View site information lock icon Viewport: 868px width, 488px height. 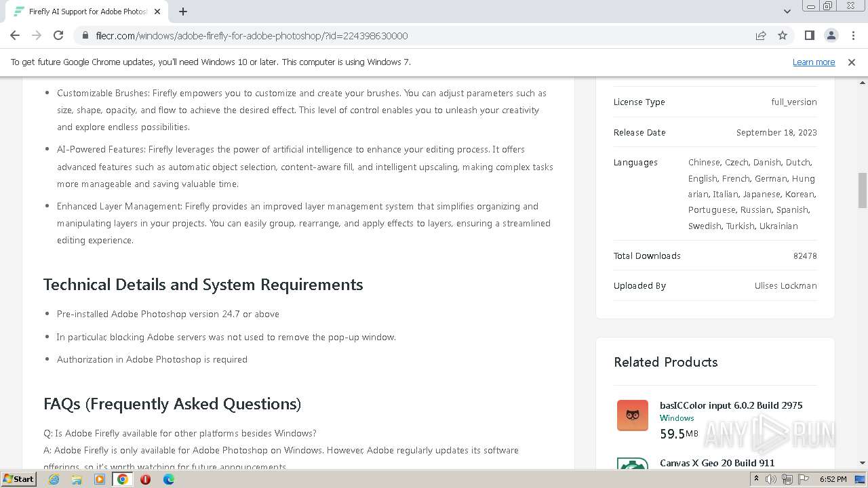(x=85, y=35)
